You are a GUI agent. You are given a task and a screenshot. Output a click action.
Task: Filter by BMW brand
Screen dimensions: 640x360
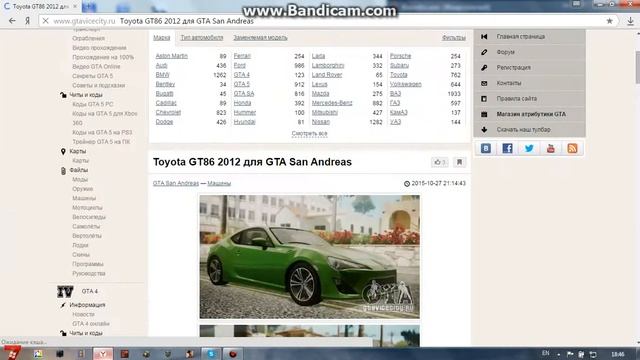coord(162,75)
